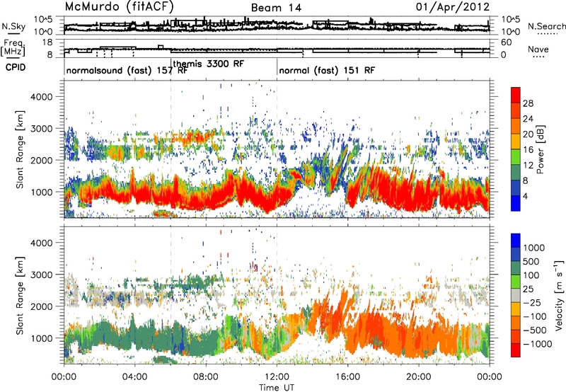Pick the bright blue top Velocity colorbar segment
Image resolution: width=566 pixels, height=392 pixels.
pos(516,241)
